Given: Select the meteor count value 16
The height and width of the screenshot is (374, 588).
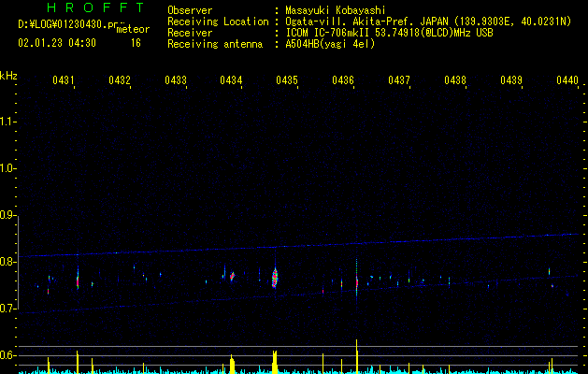Looking at the screenshot, I should [x=136, y=43].
